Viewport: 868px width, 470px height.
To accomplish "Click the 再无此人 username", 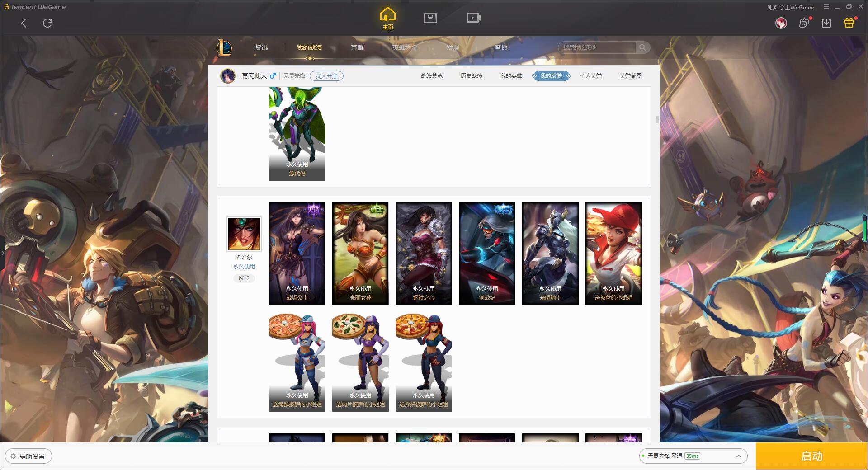I will point(255,76).
